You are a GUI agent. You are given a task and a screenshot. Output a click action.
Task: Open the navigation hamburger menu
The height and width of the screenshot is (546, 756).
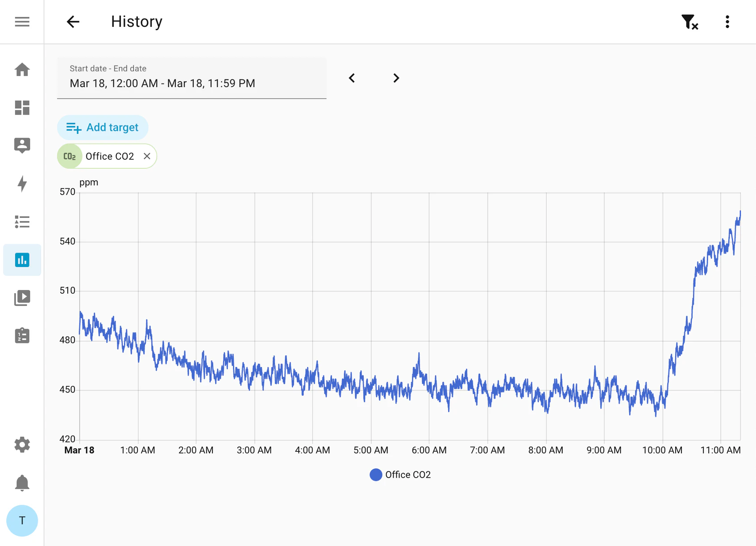[x=22, y=21]
